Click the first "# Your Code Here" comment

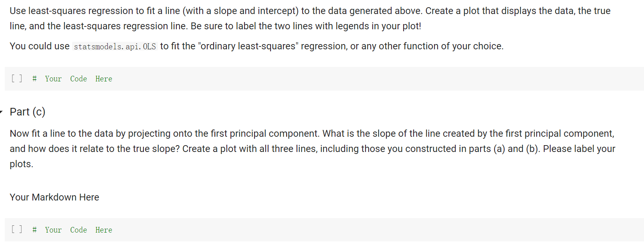pyautogui.click(x=73, y=79)
